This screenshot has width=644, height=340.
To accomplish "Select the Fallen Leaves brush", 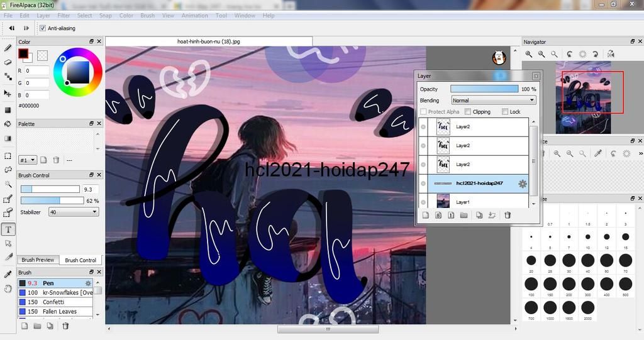I will point(55,312).
